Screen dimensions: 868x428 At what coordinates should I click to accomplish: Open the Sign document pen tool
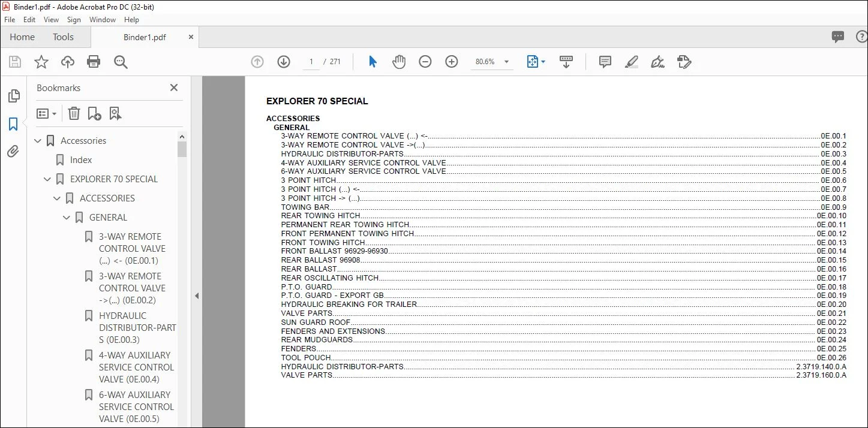[x=658, y=62]
